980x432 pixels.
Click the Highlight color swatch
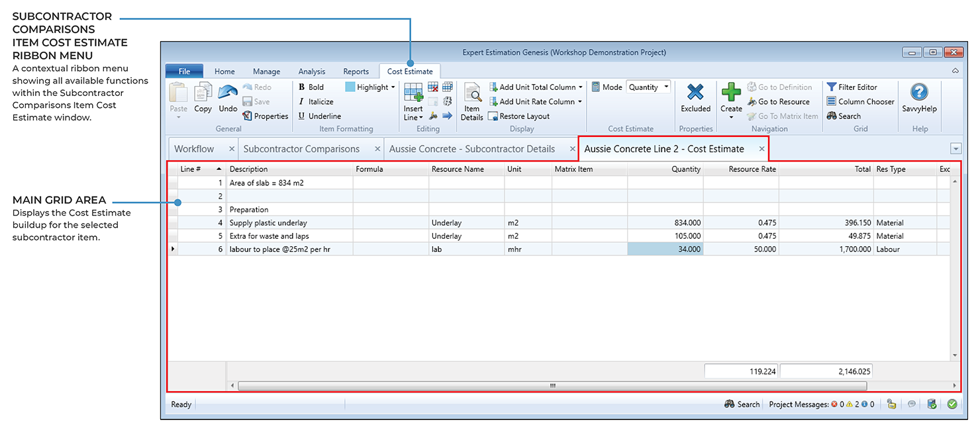coord(350,87)
